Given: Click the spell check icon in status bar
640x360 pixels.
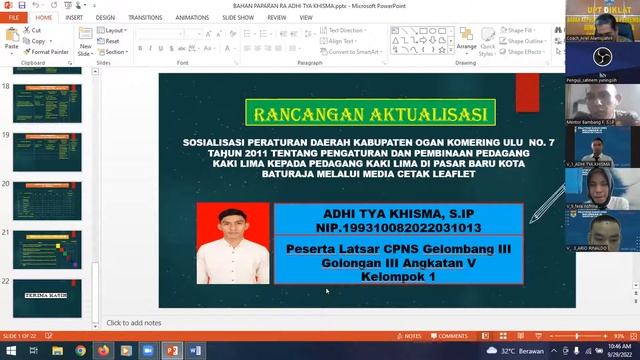Looking at the screenshot, I should pyautogui.click(x=49, y=336).
